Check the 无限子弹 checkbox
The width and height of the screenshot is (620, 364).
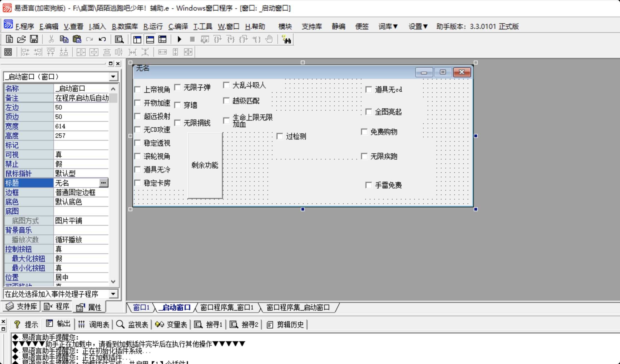(x=177, y=88)
